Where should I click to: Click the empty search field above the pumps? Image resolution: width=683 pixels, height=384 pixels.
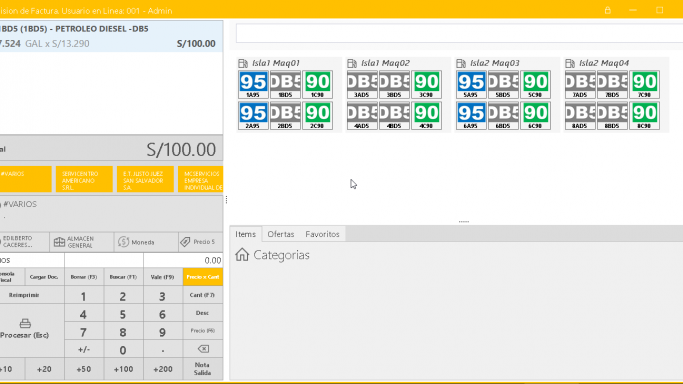pos(459,34)
